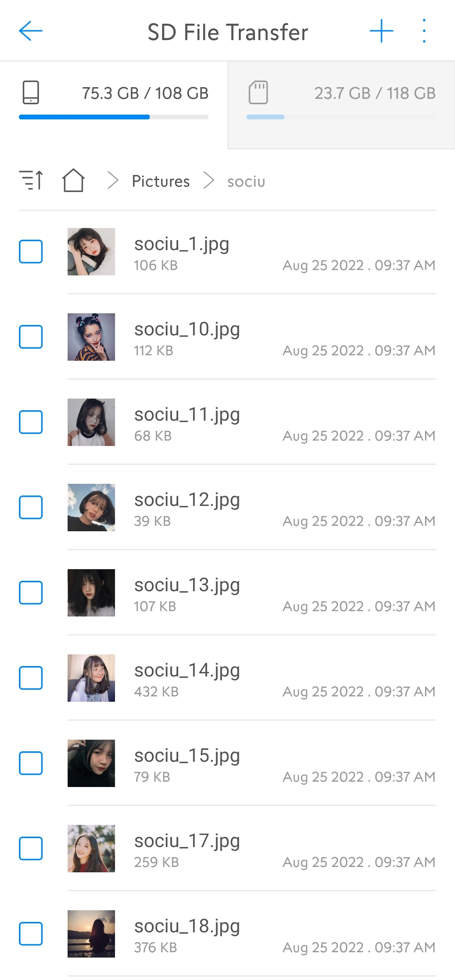Tap the sociu_13.jpg thumbnail
Viewport: 455px width, 980px height.
click(92, 592)
